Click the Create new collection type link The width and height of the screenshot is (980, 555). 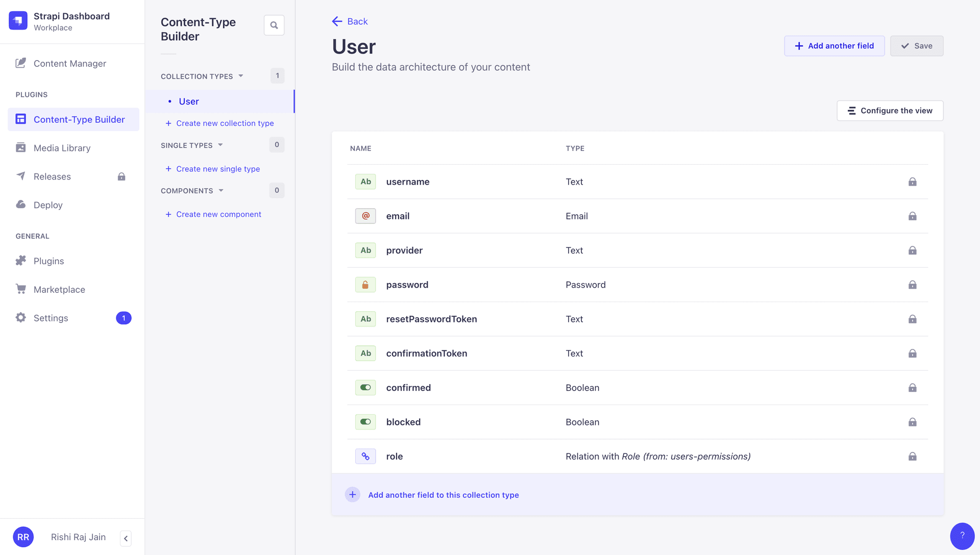pos(225,123)
